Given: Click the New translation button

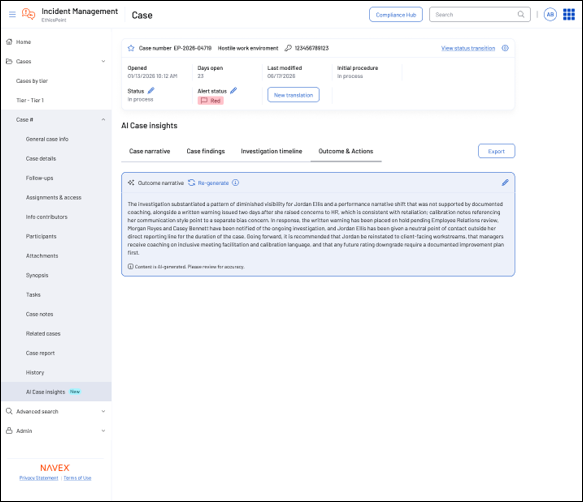Looking at the screenshot, I should click(293, 95).
